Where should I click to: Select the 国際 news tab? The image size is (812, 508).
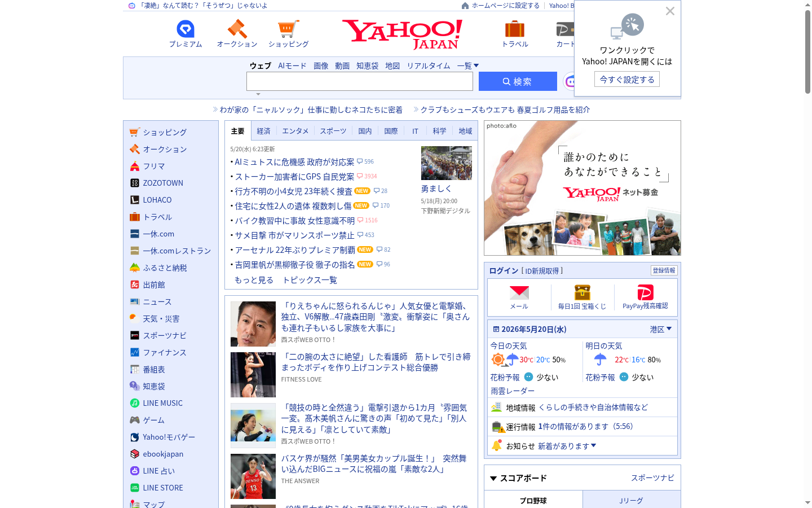391,131
